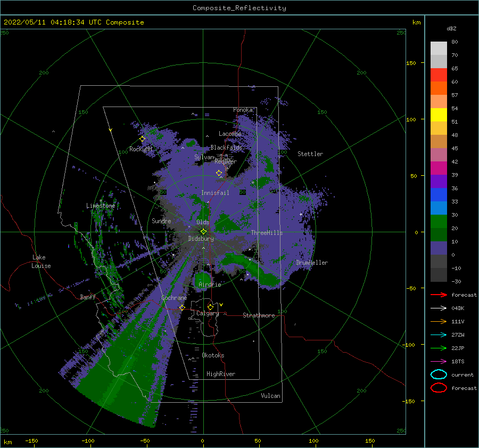
Task: Select the yellow diamond marker below Cochrane
Action: [x=182, y=307]
